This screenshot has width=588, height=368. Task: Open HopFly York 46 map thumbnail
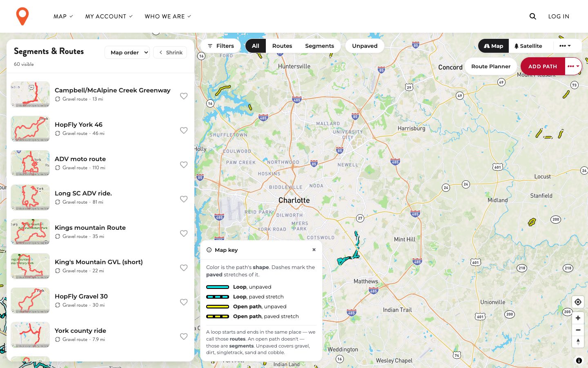coord(30,129)
